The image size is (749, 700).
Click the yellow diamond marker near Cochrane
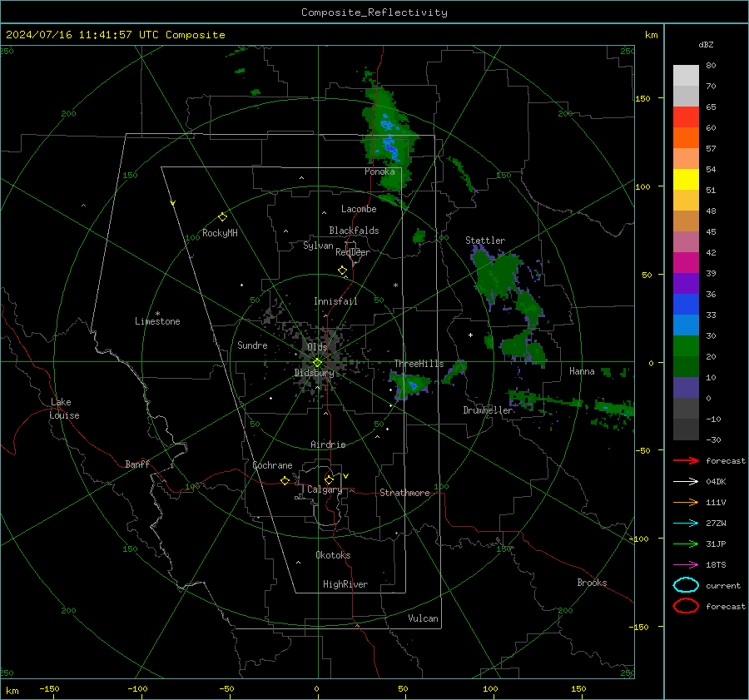click(285, 481)
